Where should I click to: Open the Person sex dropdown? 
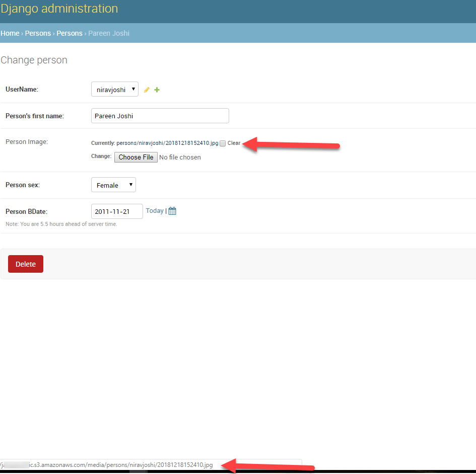pos(113,185)
